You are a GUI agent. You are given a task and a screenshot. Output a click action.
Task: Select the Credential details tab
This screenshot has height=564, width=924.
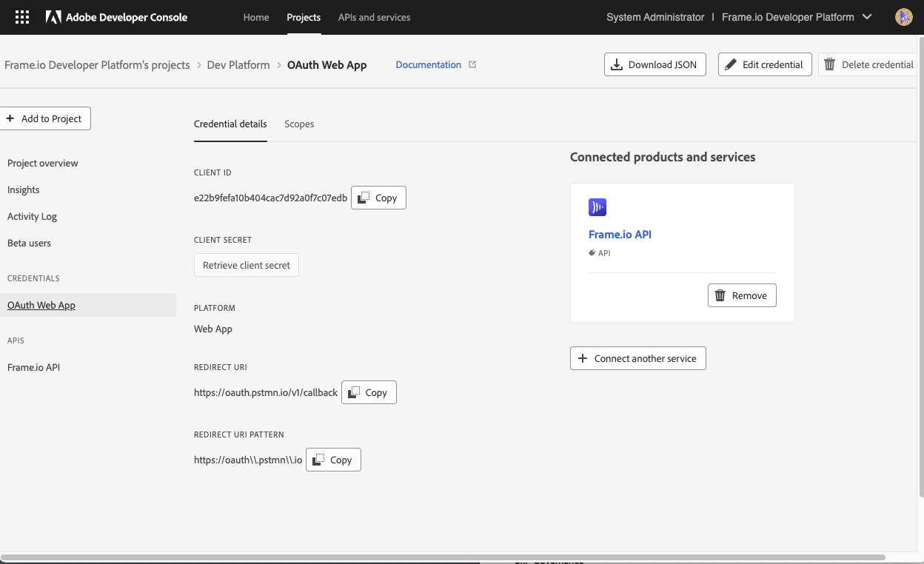230,124
